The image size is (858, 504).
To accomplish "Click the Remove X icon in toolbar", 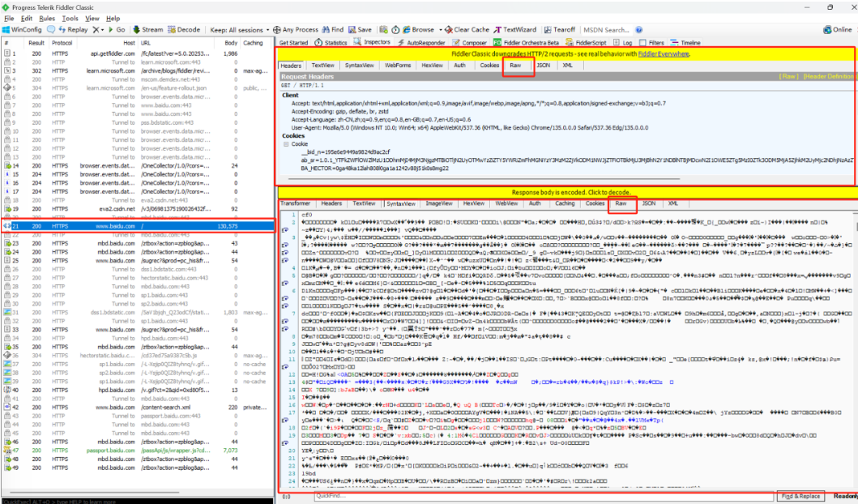I will click(x=96, y=29).
